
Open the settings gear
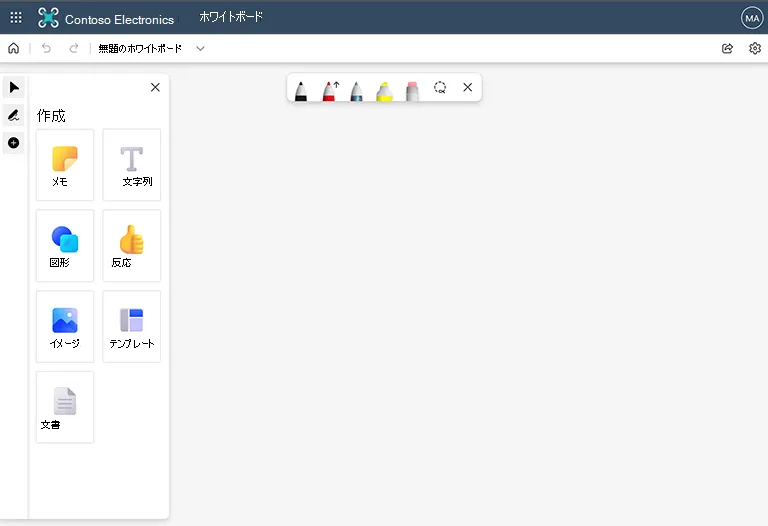755,48
